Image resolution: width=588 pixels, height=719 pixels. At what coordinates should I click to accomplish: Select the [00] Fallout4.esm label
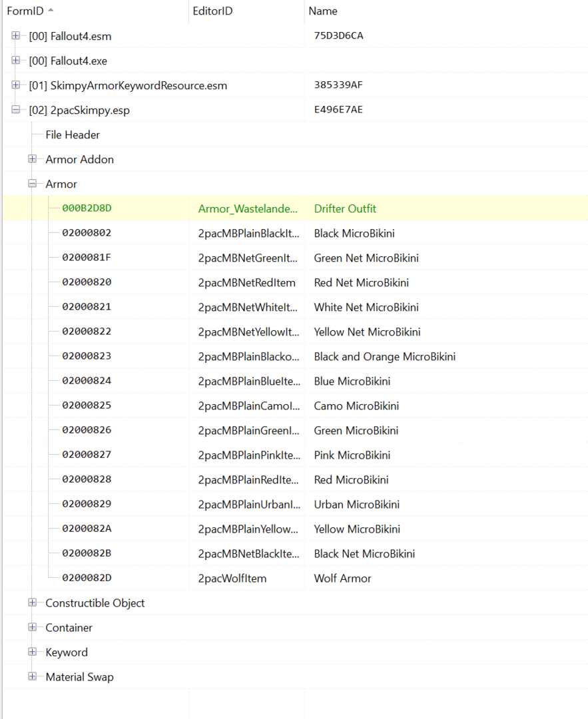pyautogui.click(x=70, y=36)
